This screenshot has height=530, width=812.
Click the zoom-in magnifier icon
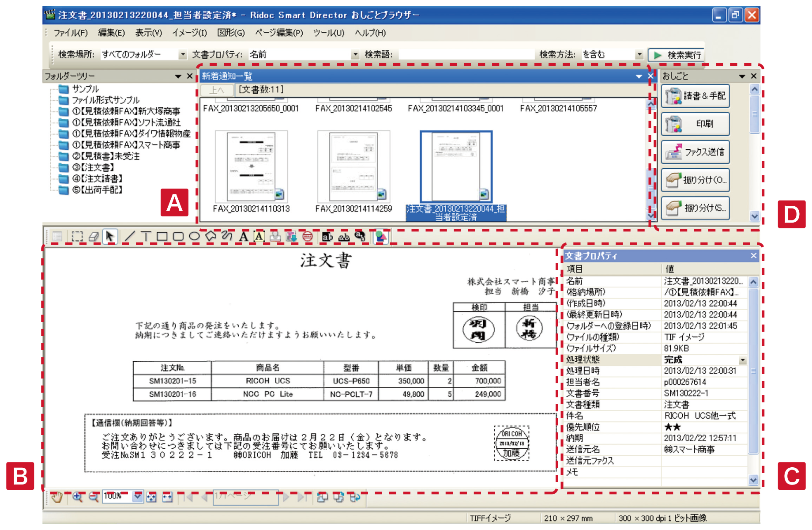tap(78, 497)
